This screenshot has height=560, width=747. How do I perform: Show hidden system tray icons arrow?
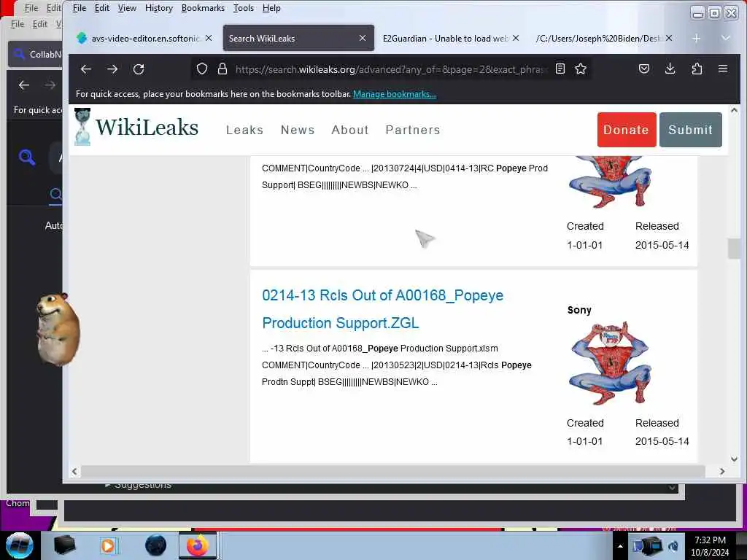620,546
